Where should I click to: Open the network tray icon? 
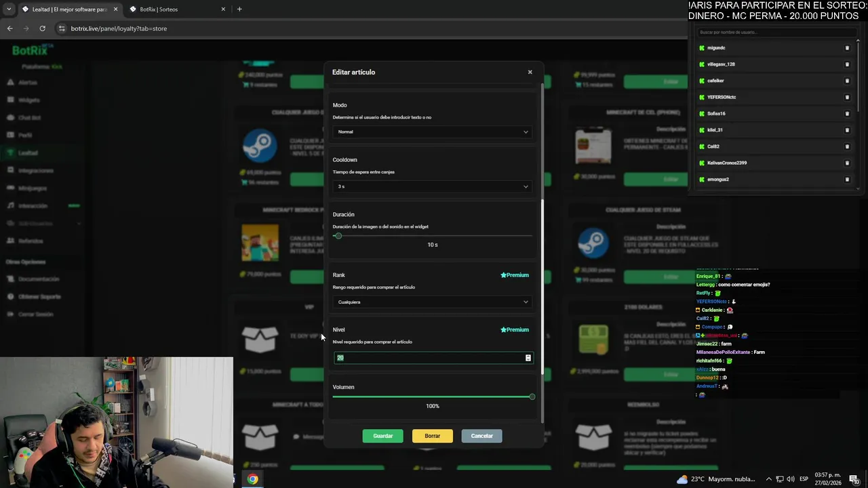(780, 479)
